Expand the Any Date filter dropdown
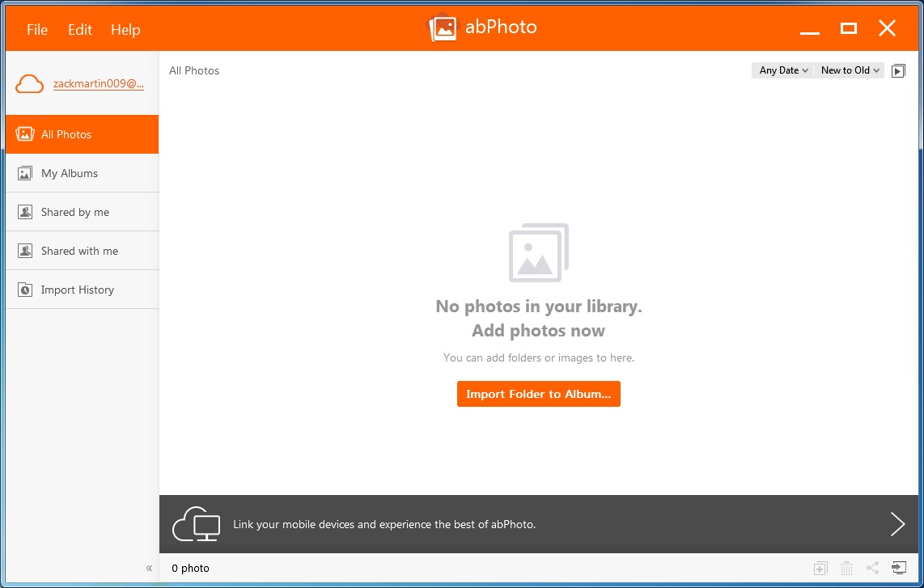The image size is (924, 588). coord(783,70)
